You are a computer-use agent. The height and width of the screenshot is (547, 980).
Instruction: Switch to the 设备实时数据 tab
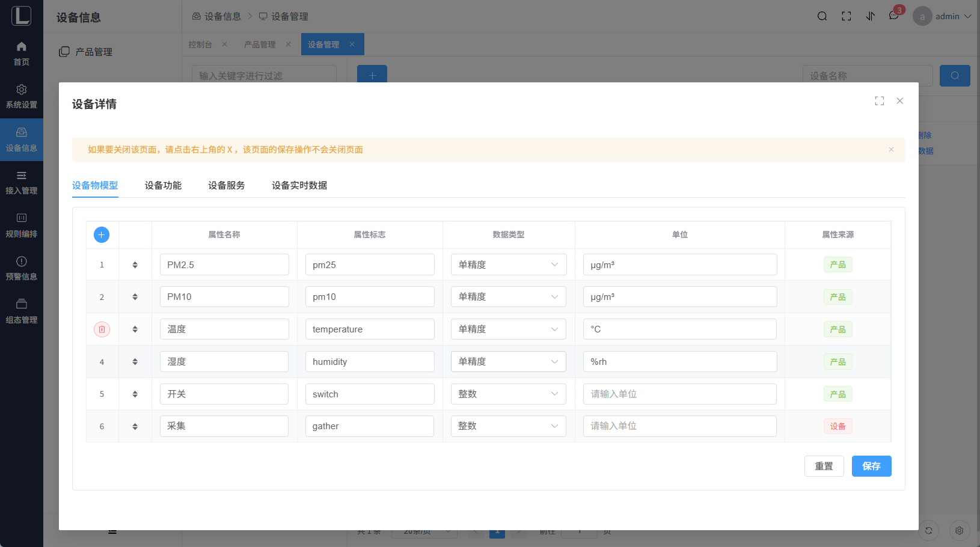coord(299,185)
